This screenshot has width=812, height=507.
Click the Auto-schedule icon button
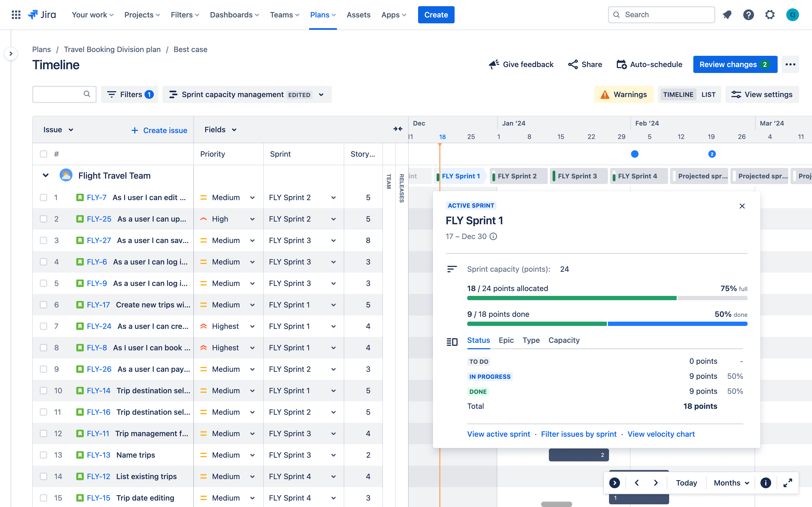(622, 64)
